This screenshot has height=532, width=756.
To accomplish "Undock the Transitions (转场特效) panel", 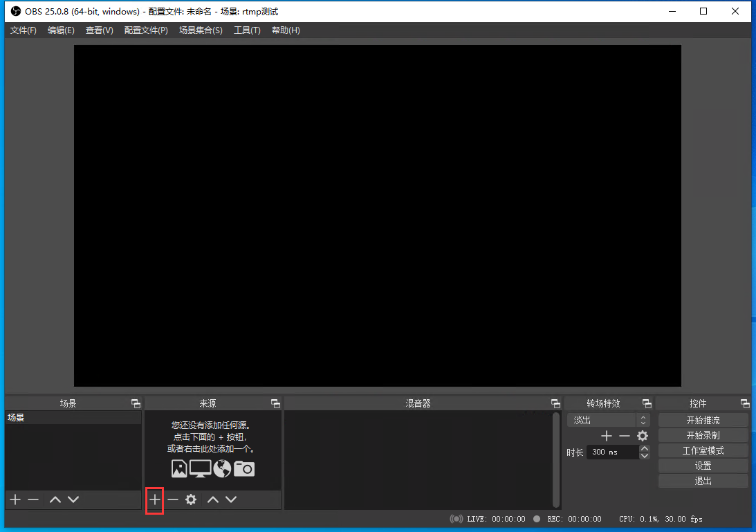I will click(x=647, y=403).
